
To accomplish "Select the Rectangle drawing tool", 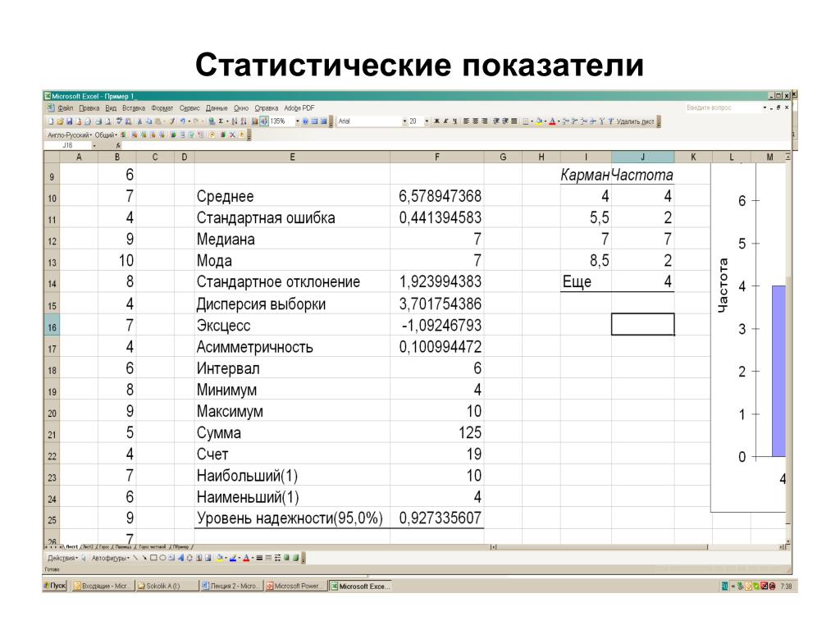I will pyautogui.click(x=153, y=558).
